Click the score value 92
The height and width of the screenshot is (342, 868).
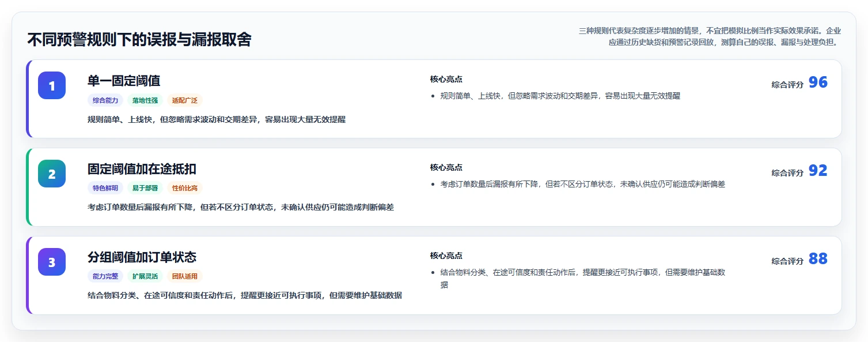tap(818, 171)
